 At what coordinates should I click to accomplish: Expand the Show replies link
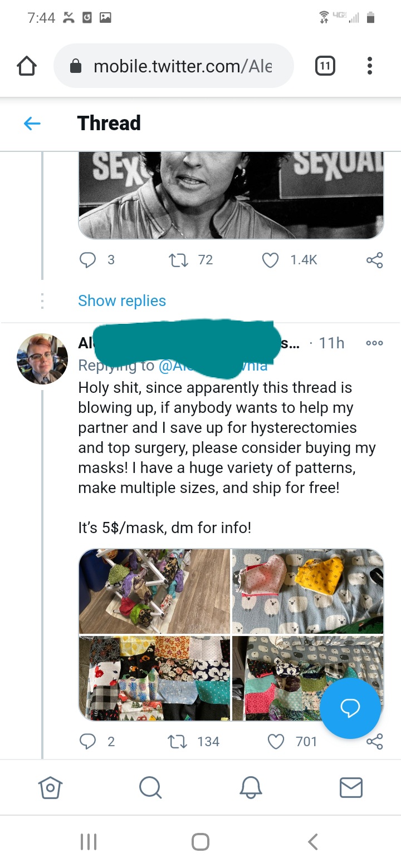point(122,301)
